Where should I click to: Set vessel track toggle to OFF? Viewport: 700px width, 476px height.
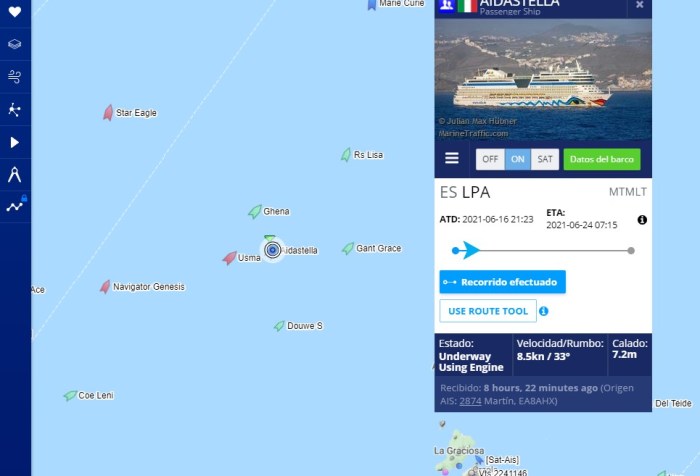(490, 159)
